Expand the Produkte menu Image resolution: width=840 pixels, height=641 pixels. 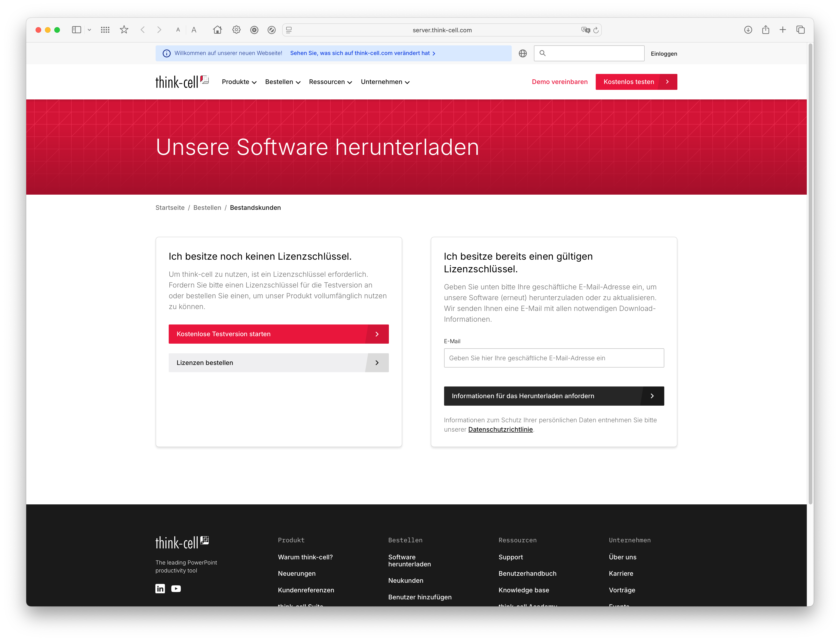click(x=239, y=82)
